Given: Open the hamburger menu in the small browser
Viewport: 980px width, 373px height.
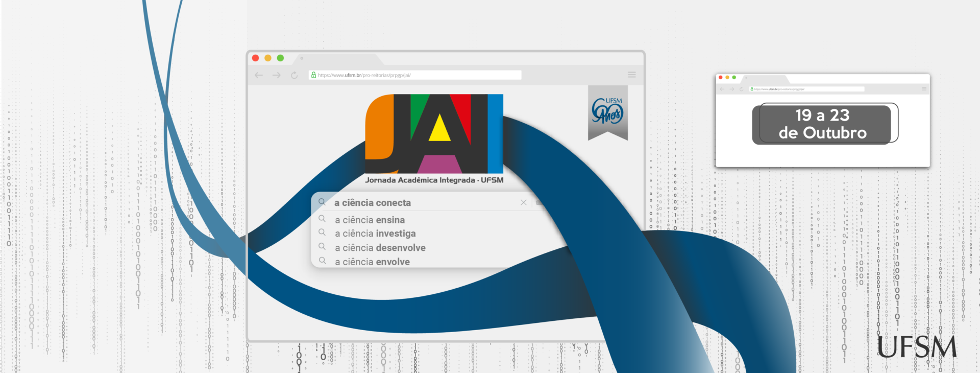Looking at the screenshot, I should click(x=923, y=89).
